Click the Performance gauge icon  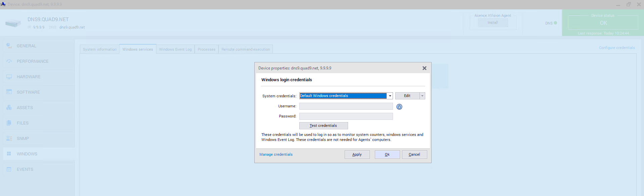pyautogui.click(x=9, y=61)
